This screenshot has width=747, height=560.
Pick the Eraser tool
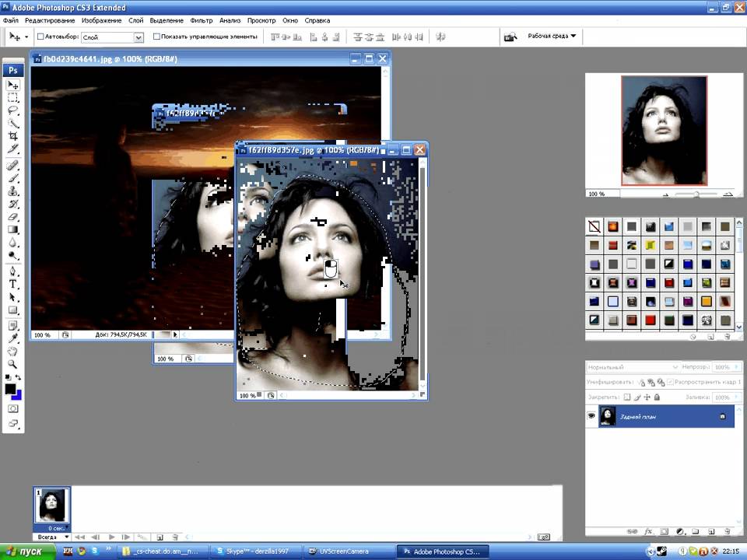[x=13, y=216]
